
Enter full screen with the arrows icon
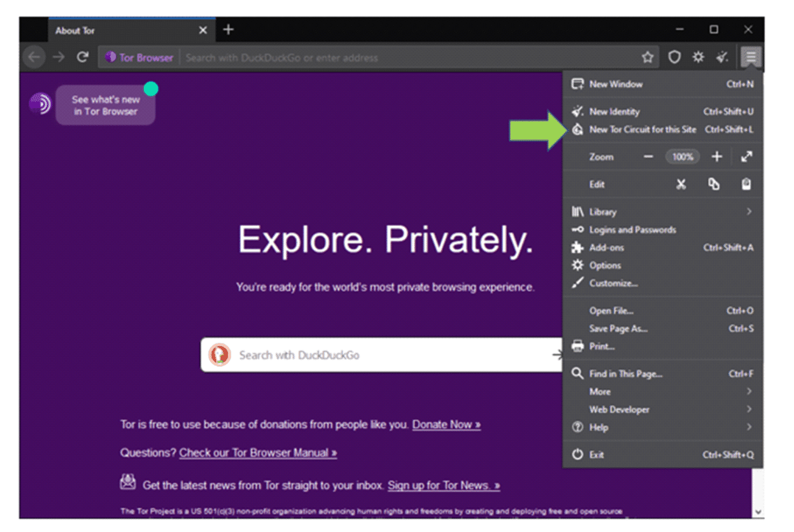point(746,157)
